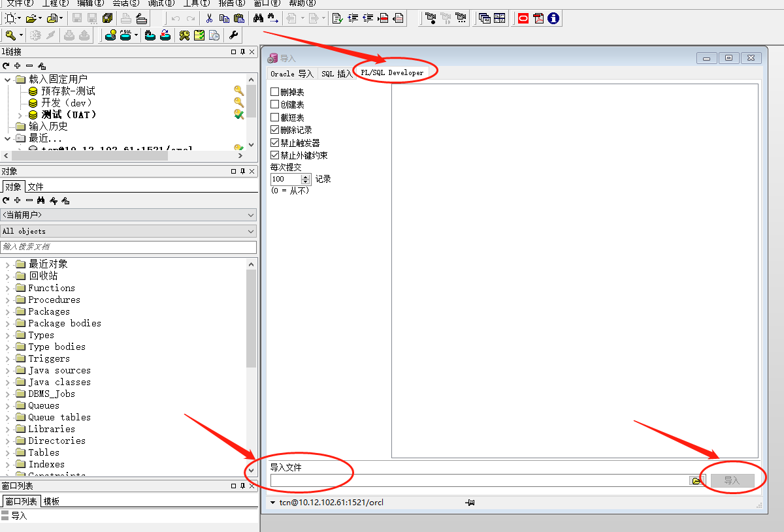784x532 pixels.
Task: Increase 每次提交 value with spinner arrow
Action: [x=304, y=176]
